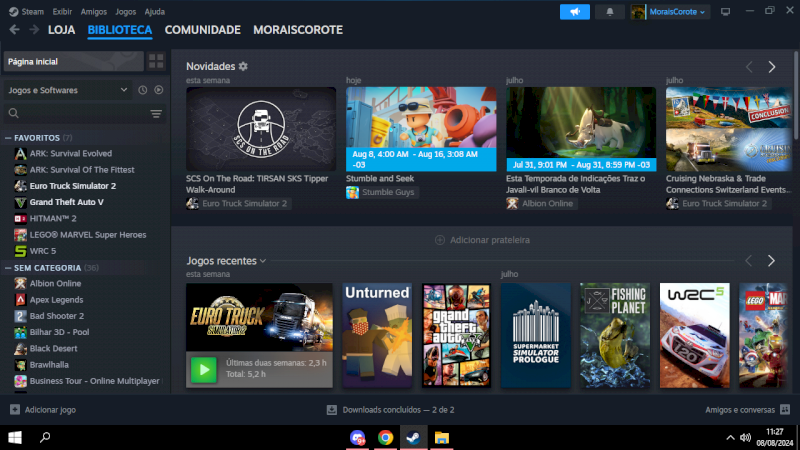Open the Albion Online news tag
Screen dimensions: 800x450
coord(541,203)
